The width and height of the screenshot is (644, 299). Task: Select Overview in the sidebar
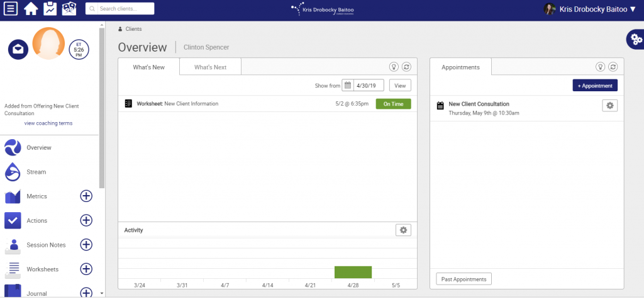tap(39, 147)
